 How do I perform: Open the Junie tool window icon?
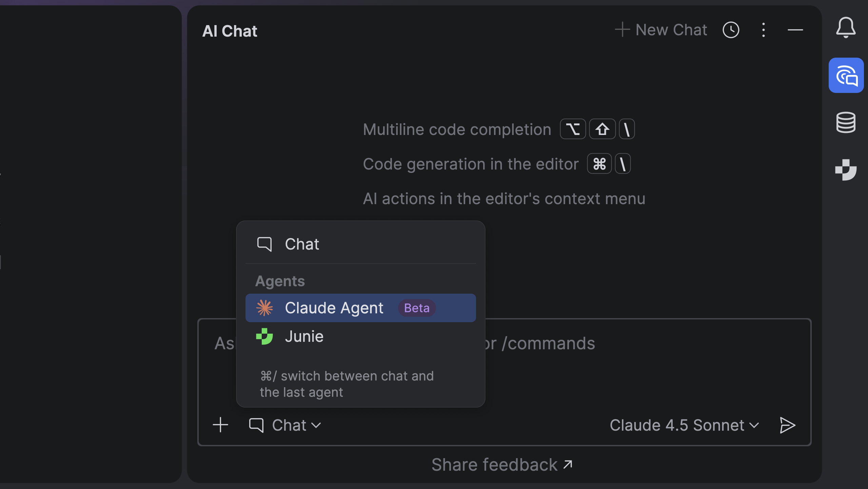[x=846, y=170]
